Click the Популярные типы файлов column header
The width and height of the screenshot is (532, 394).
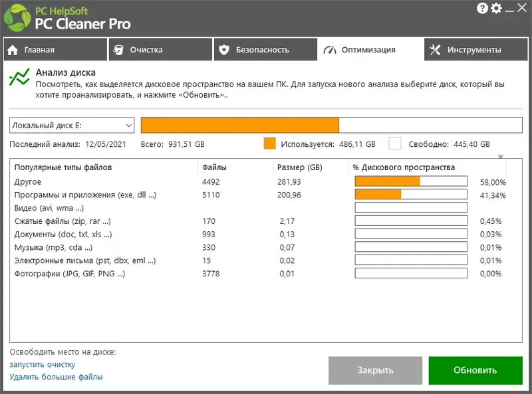tap(63, 167)
